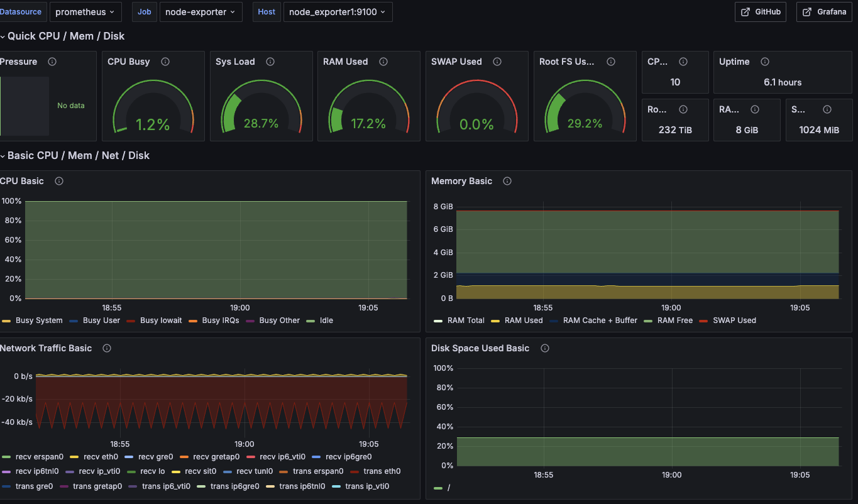
Task: Open the Grafana dashboard link
Action: coord(824,12)
